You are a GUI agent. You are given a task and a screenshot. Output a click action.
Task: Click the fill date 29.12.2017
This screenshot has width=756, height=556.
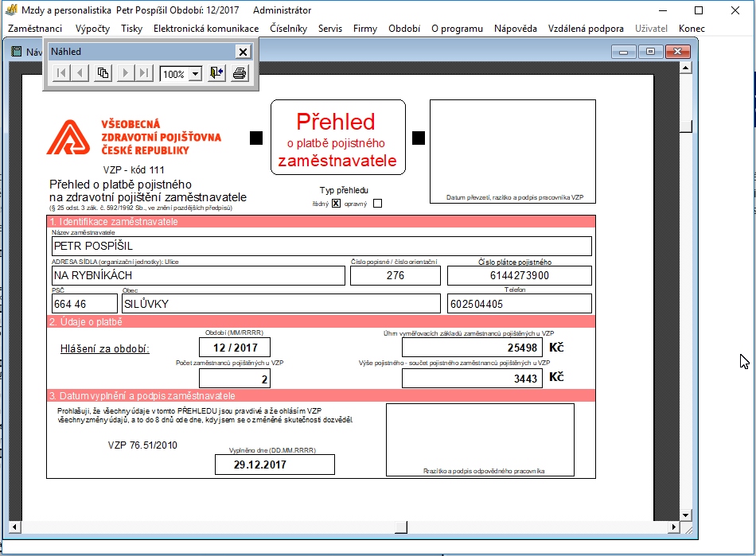click(x=275, y=465)
